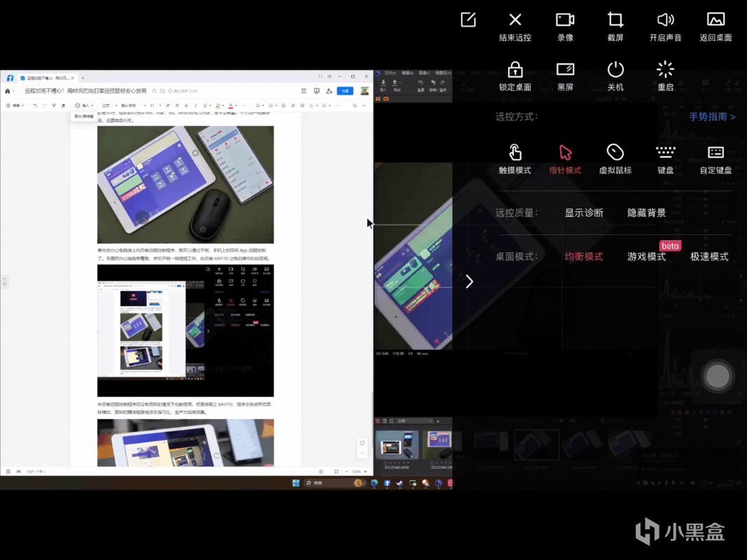747x560 pixels.
Task: Open the 插入 insert dropdown
Action: [84, 106]
